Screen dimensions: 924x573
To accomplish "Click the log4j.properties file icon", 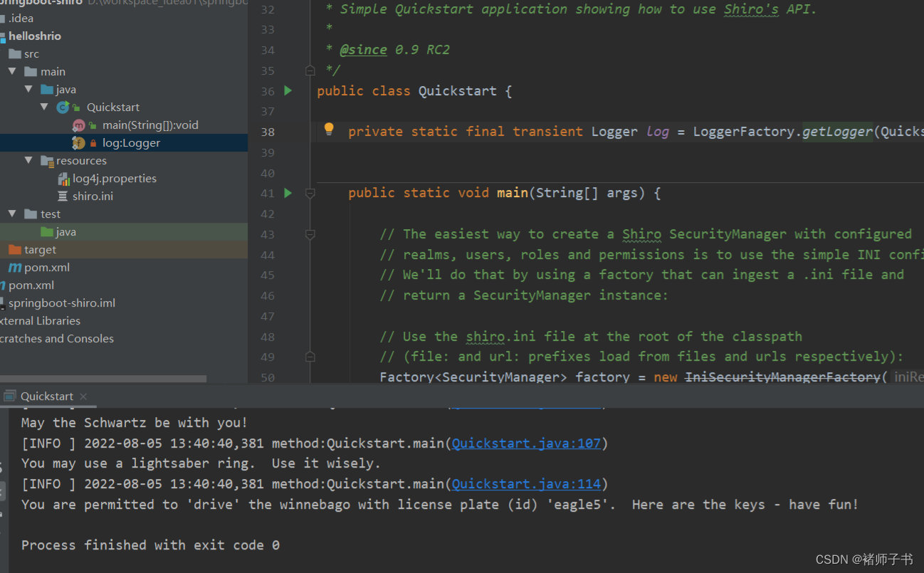I will tap(63, 178).
